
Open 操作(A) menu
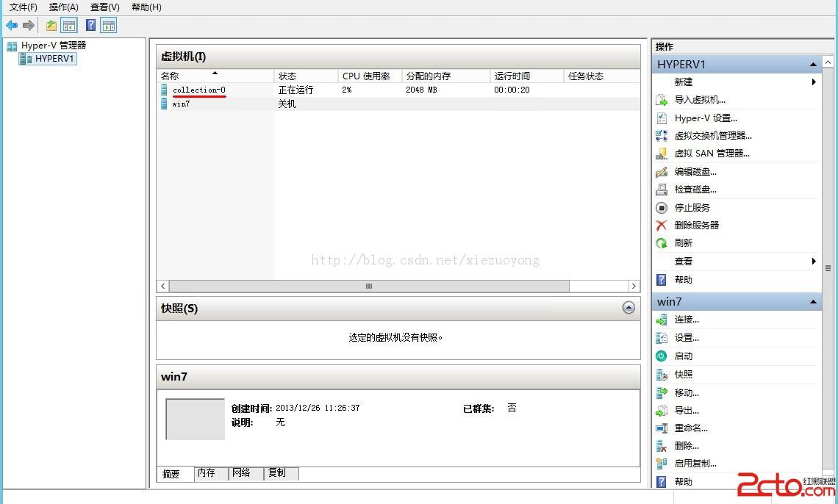click(64, 7)
